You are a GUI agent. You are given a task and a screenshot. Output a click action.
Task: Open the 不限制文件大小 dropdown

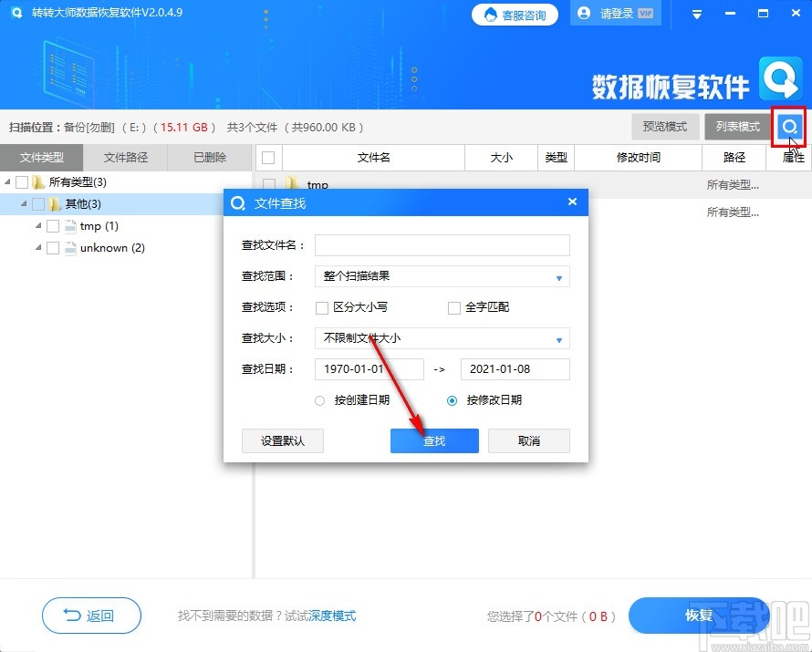558,338
